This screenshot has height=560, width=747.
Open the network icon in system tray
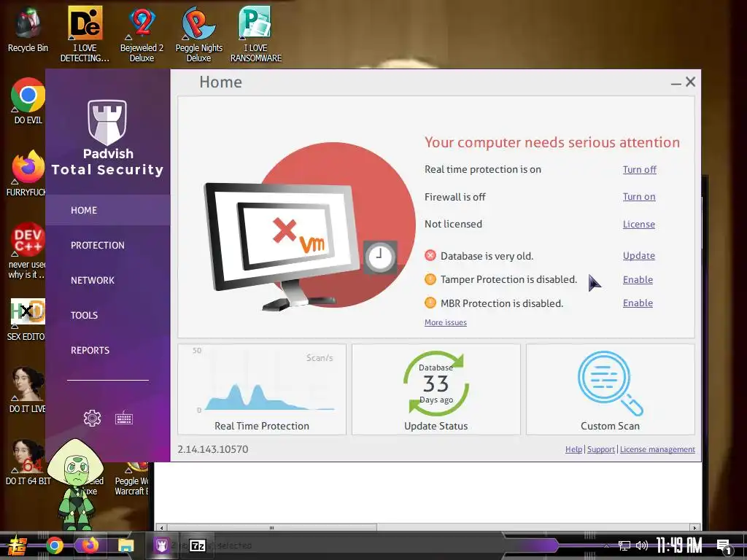(x=624, y=545)
